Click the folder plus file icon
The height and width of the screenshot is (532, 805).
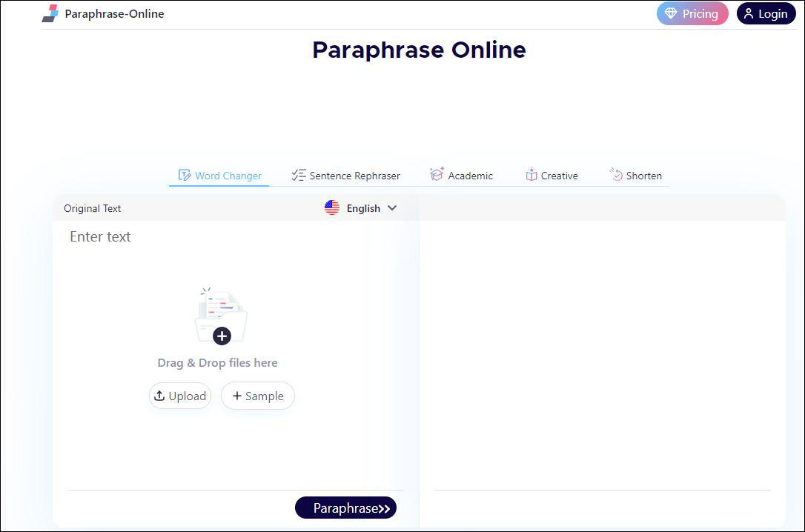coord(221,316)
